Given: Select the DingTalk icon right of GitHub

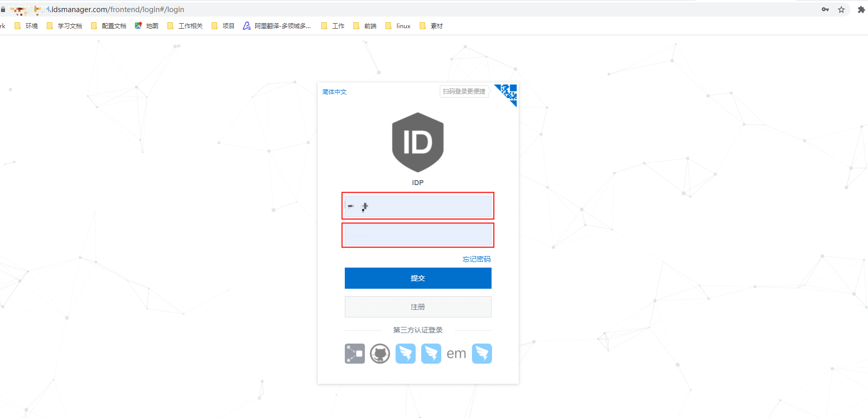Looking at the screenshot, I should pyautogui.click(x=406, y=354).
